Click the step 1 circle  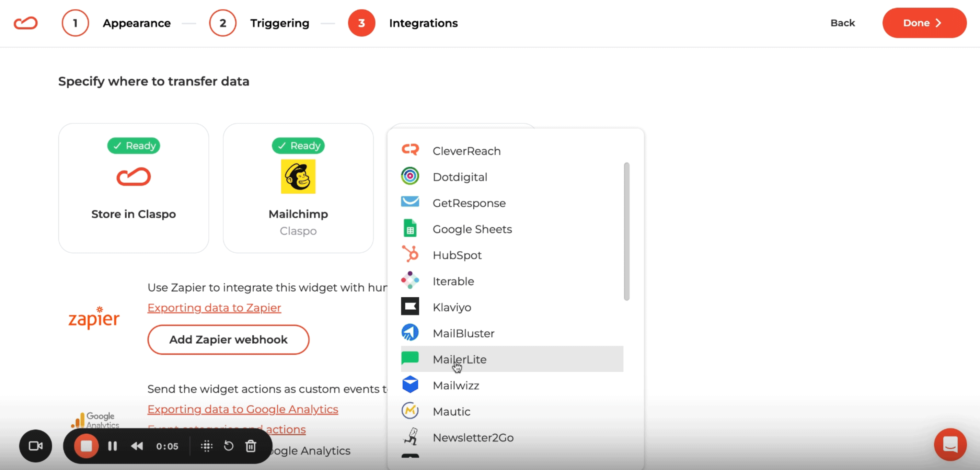(x=75, y=23)
